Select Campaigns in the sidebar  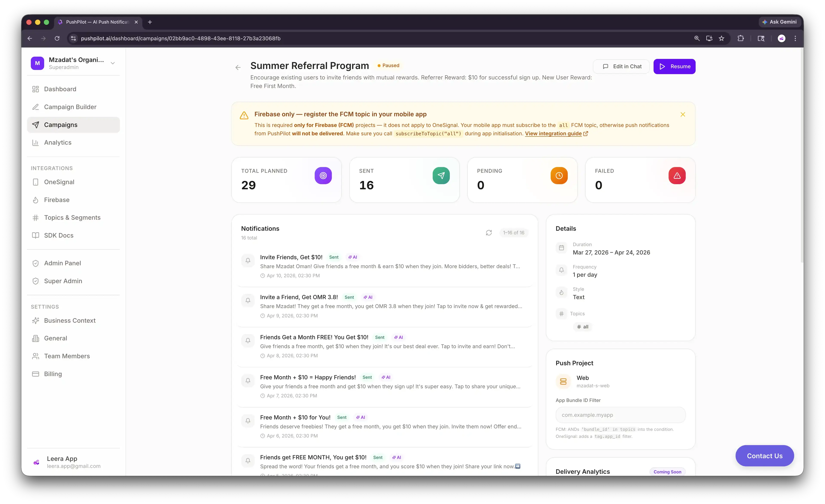[x=73, y=125]
